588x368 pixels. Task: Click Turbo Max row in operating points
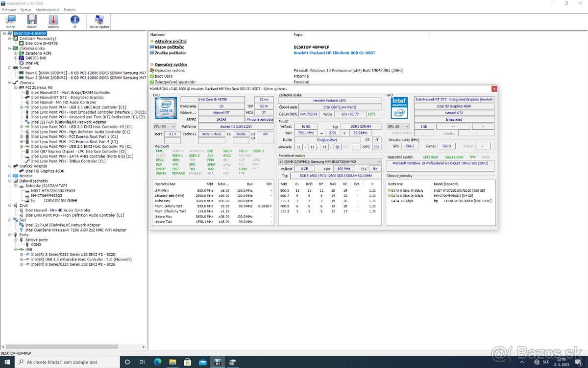point(214,201)
